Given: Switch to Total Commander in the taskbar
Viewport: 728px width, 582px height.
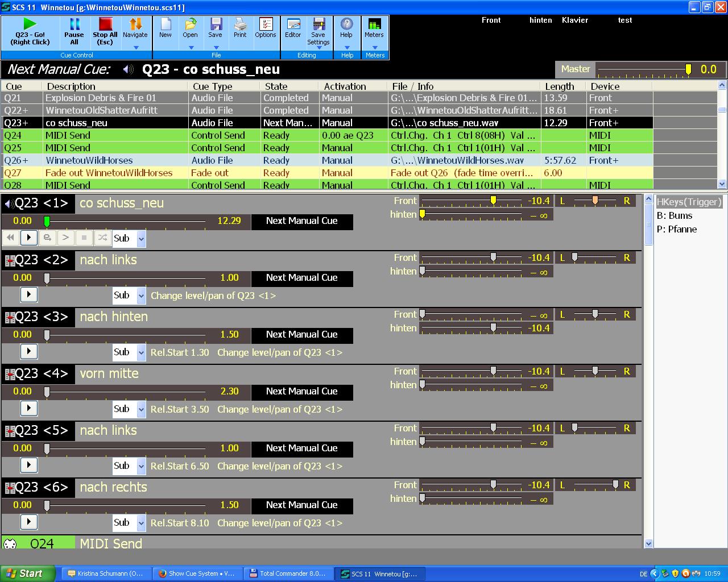Looking at the screenshot, I should point(288,573).
